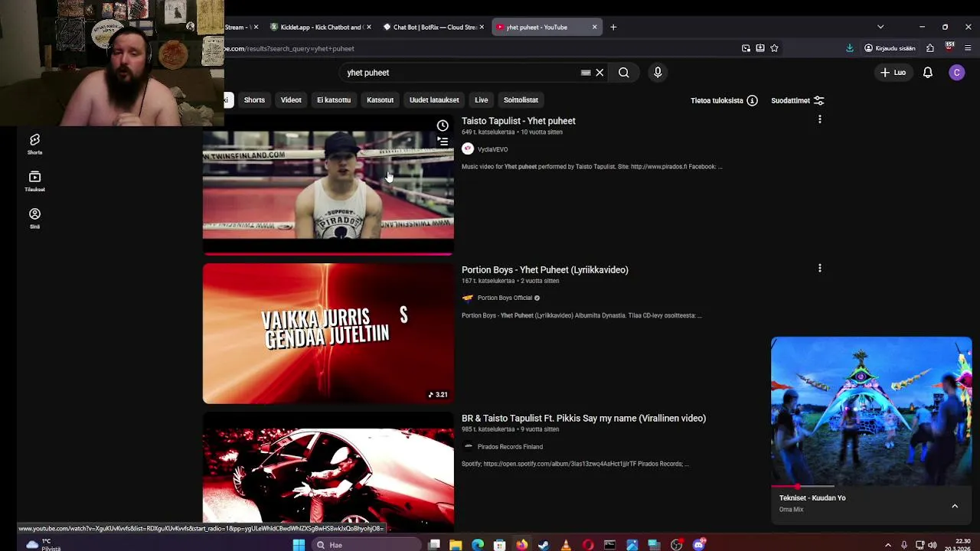The height and width of the screenshot is (551, 980).
Task: Open browser extensions puzzle icon
Action: coord(929,48)
